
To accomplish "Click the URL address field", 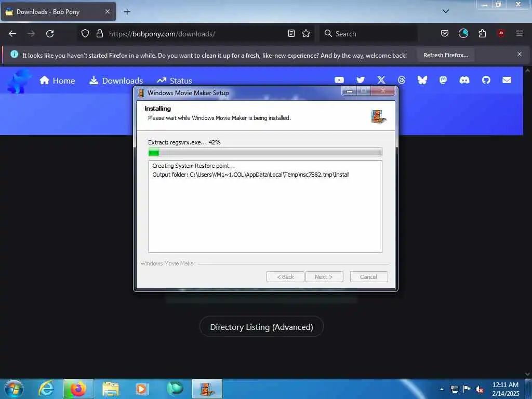I will click(x=195, y=34).
